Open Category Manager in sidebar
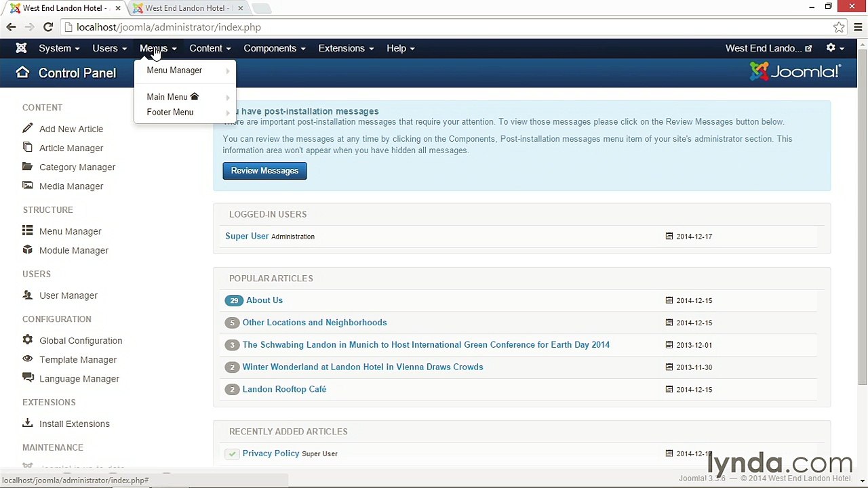Screen dimensions: 868x488 coord(77,167)
